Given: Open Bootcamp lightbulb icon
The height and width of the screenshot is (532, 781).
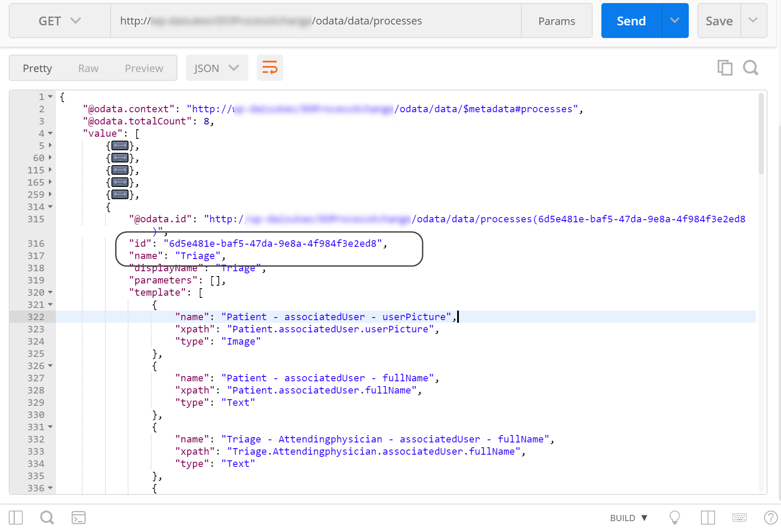Looking at the screenshot, I should point(675,518).
